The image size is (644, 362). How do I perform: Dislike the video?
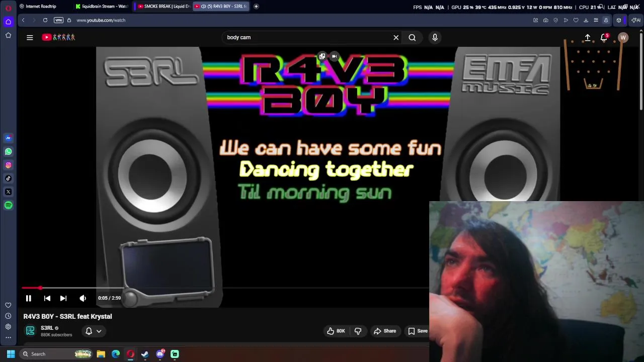(x=358, y=331)
